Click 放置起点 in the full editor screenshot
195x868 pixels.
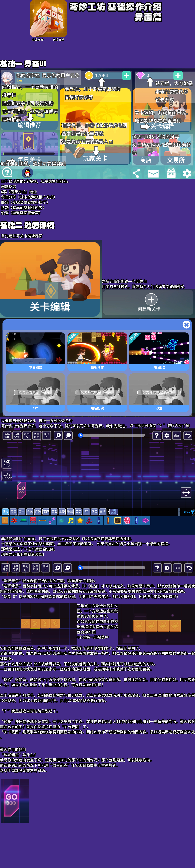36,435
